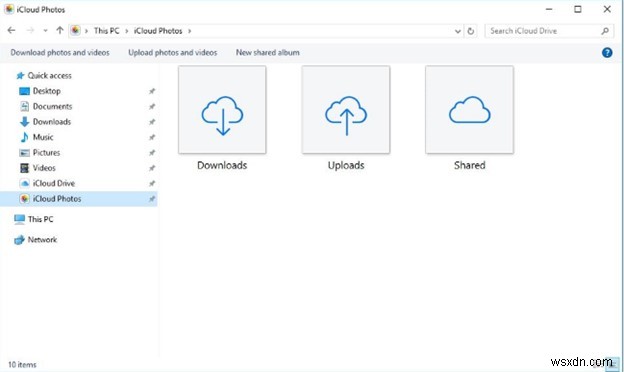The height and width of the screenshot is (372, 624).
Task: Click the iCloud Photos title bar icon
Action: [9, 9]
